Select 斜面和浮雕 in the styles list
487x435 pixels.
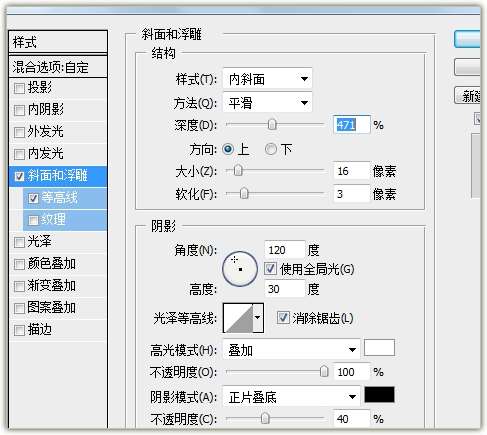click(x=58, y=176)
